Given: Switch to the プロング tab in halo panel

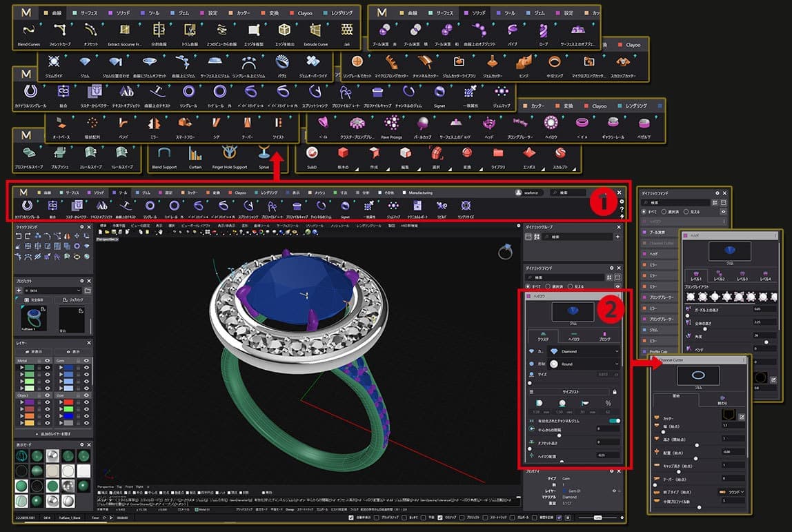Looking at the screenshot, I should click(x=604, y=337).
